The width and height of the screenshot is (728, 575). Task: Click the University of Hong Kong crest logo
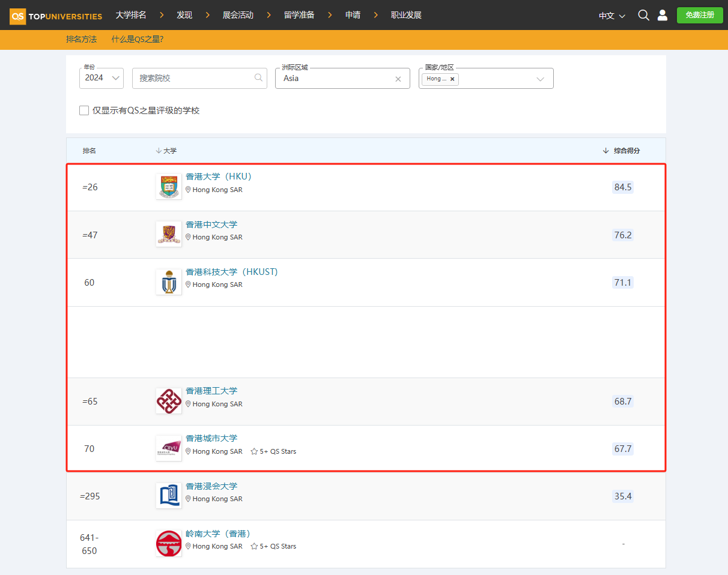(x=168, y=187)
